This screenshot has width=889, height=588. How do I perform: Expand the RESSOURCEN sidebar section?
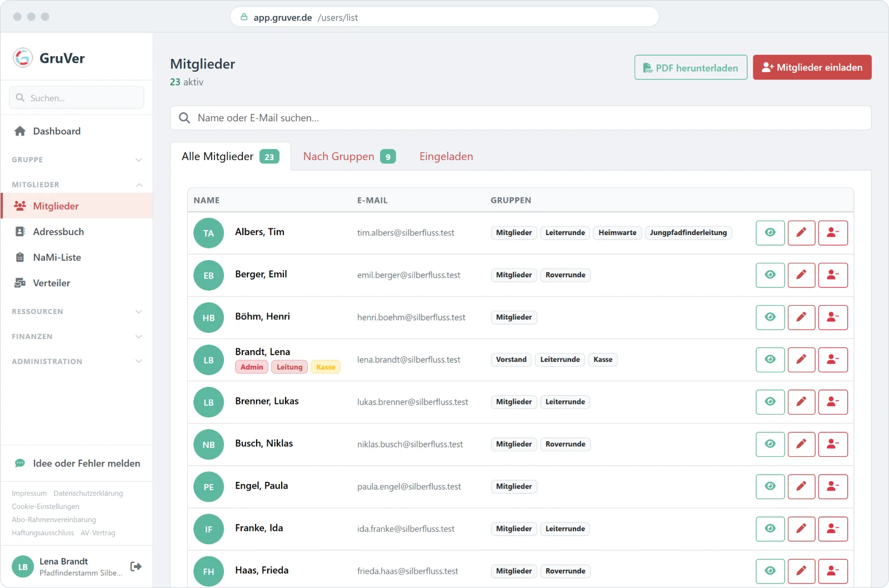tap(77, 311)
